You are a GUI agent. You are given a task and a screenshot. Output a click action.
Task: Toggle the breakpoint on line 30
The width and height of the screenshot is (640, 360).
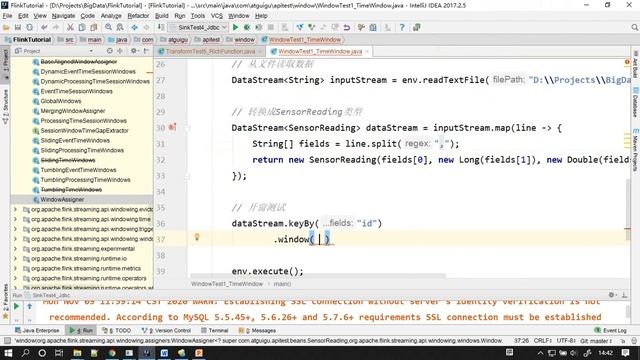(x=172, y=127)
